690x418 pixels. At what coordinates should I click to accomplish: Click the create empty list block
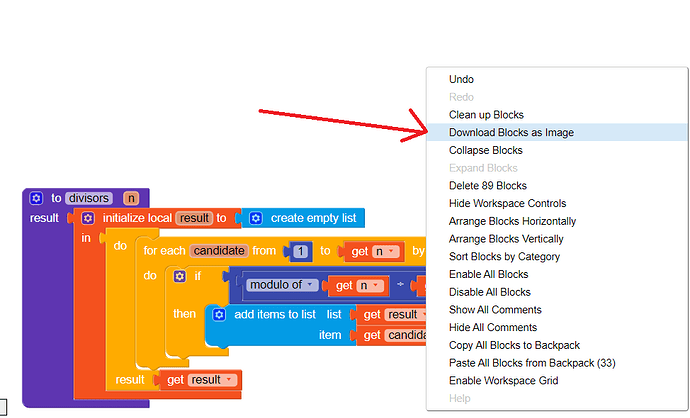pyautogui.click(x=303, y=218)
